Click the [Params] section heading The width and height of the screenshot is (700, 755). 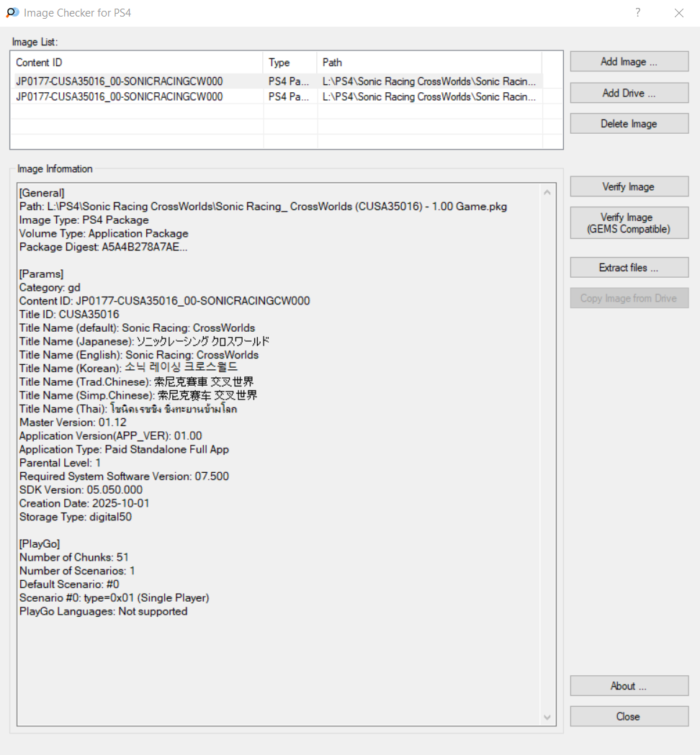tap(41, 274)
